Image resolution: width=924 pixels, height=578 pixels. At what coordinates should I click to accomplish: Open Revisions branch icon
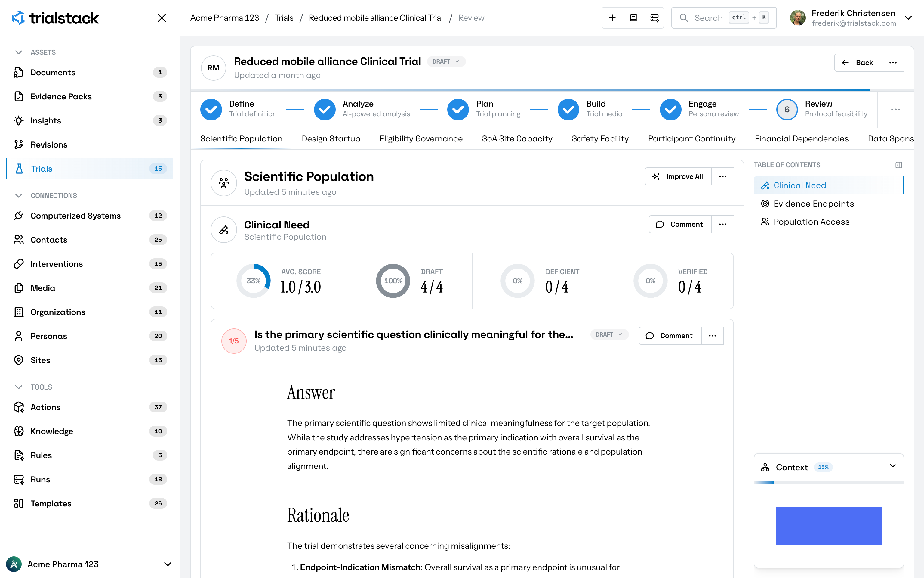[18, 145]
